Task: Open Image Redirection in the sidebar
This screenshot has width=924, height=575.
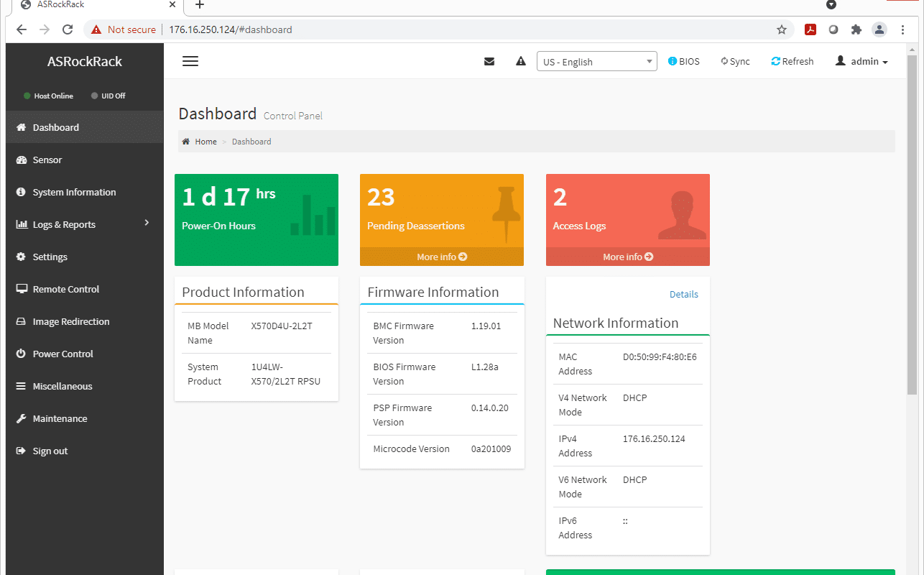Action: (x=85, y=321)
